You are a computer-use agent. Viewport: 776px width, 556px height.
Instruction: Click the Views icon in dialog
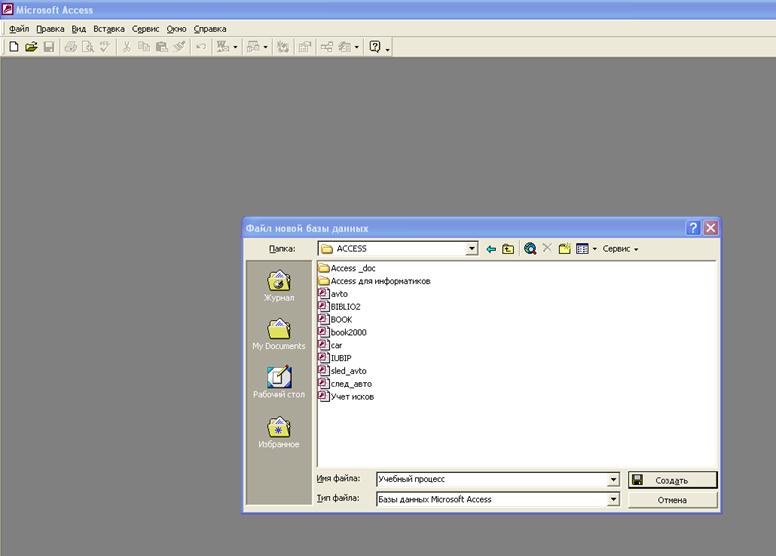pos(582,249)
